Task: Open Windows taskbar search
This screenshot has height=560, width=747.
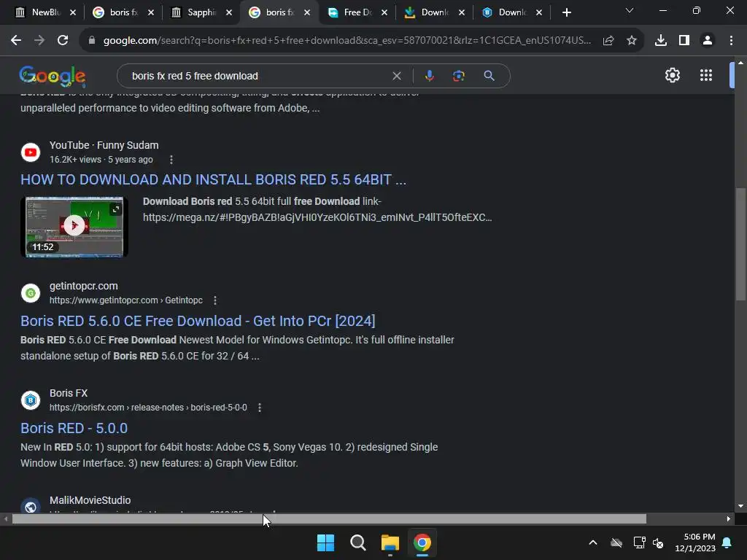Action: click(x=357, y=542)
